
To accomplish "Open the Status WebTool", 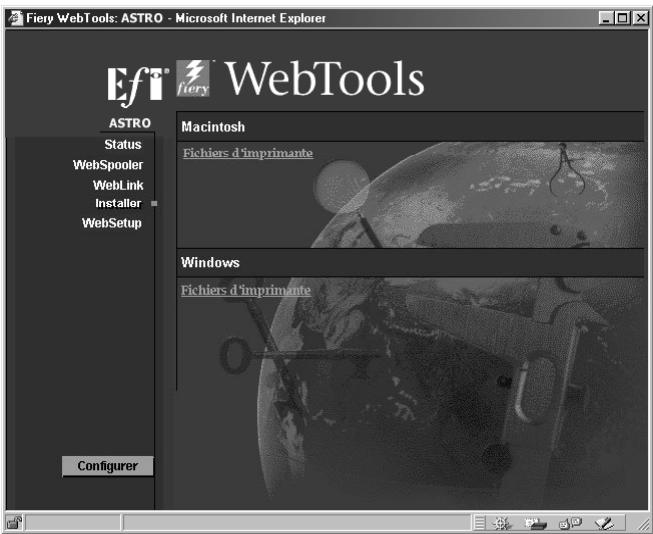I will pos(123,145).
